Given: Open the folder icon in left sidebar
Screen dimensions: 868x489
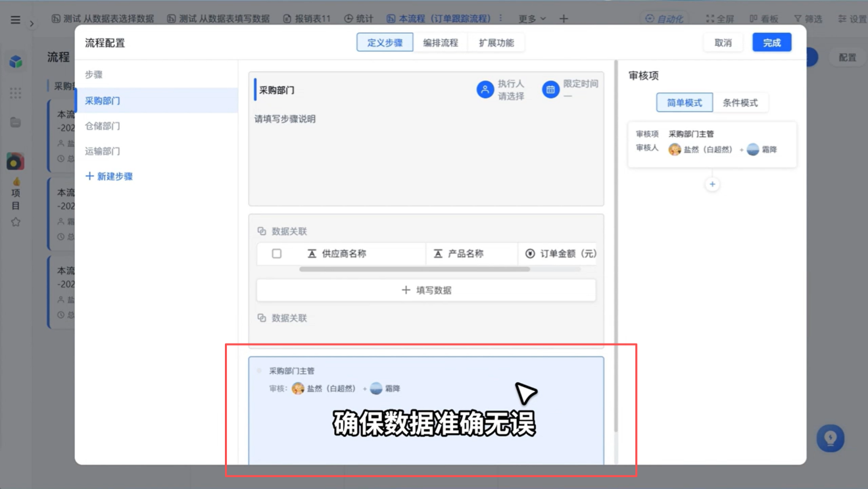Looking at the screenshot, I should pyautogui.click(x=16, y=122).
